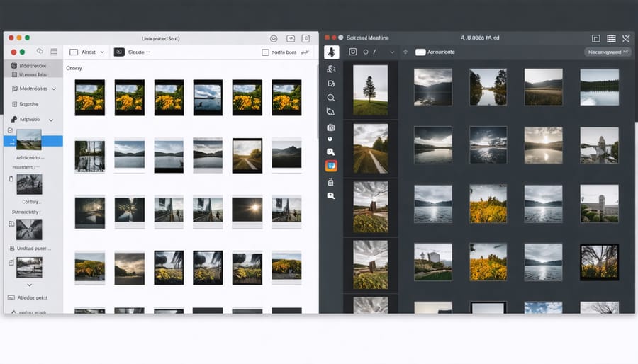This screenshot has height=364, width=638.
Task: Click the white swatch beside "Acroarioate"
Action: [x=420, y=52]
